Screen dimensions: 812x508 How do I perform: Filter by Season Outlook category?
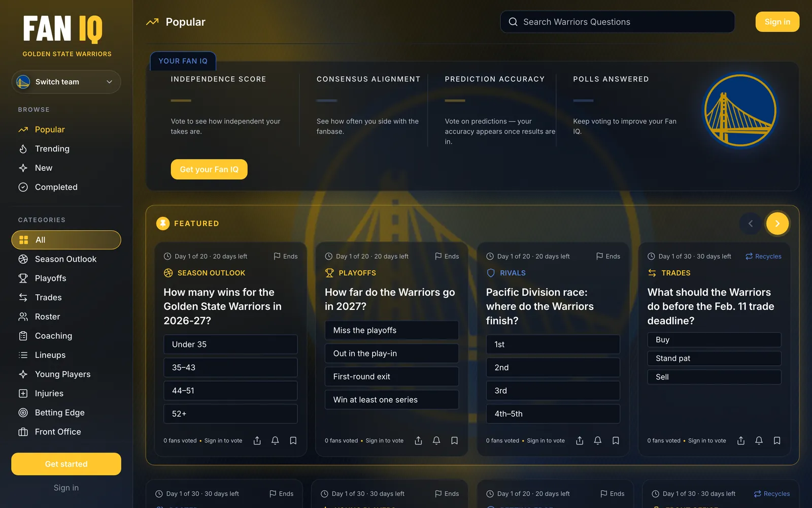click(66, 259)
